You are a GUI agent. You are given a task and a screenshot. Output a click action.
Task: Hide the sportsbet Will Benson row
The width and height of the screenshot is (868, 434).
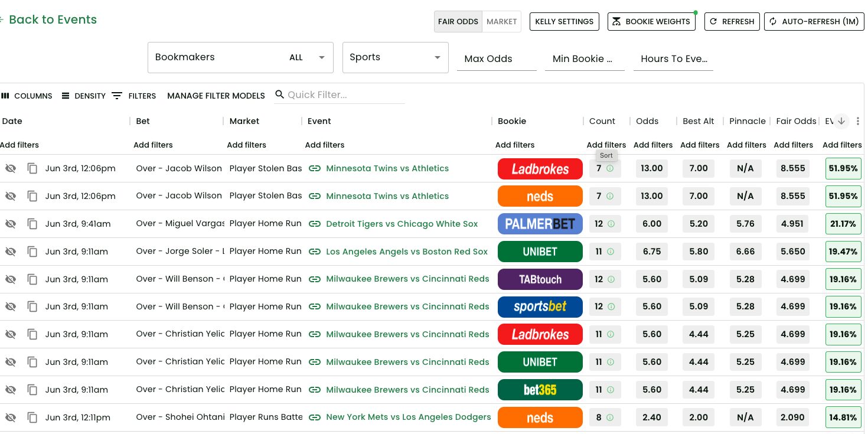10,306
